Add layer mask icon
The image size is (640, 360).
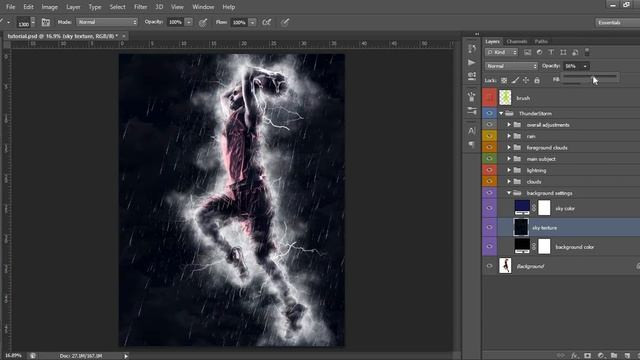tap(587, 356)
